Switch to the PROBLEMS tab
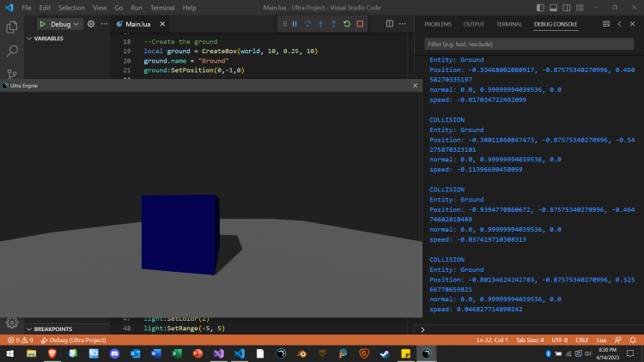Image resolution: width=644 pixels, height=362 pixels. click(x=438, y=24)
